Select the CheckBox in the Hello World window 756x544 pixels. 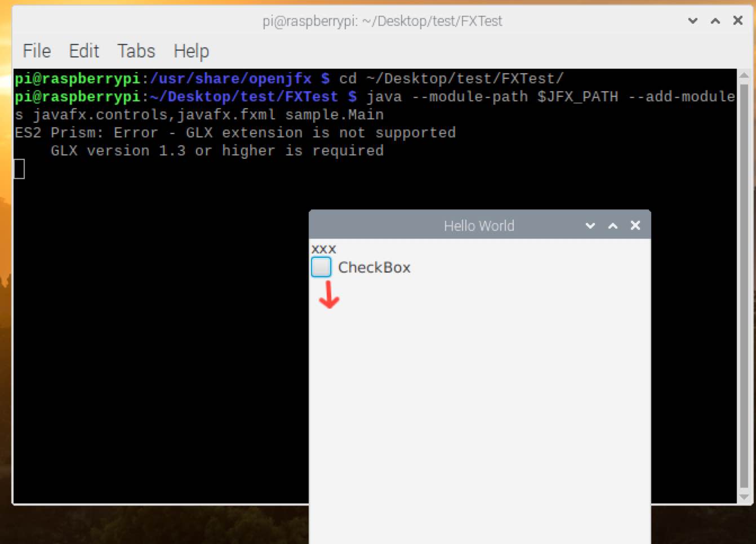[x=321, y=267]
